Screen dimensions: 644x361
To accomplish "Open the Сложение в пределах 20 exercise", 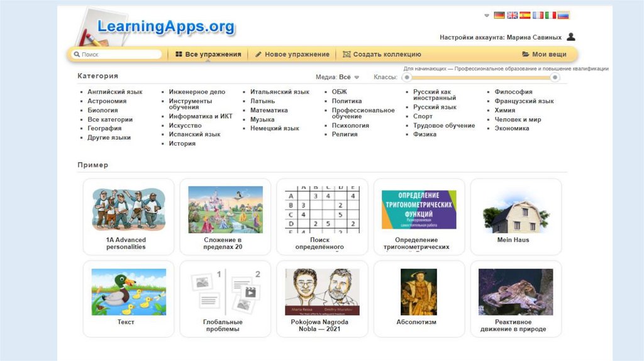I will [x=225, y=216].
